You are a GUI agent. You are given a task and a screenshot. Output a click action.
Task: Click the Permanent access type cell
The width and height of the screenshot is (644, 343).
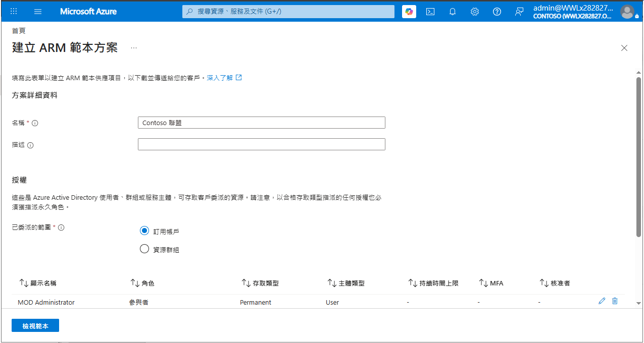(256, 303)
